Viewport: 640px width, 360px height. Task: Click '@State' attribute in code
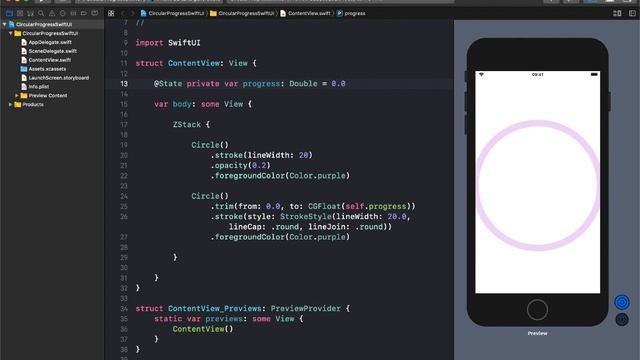(x=168, y=84)
